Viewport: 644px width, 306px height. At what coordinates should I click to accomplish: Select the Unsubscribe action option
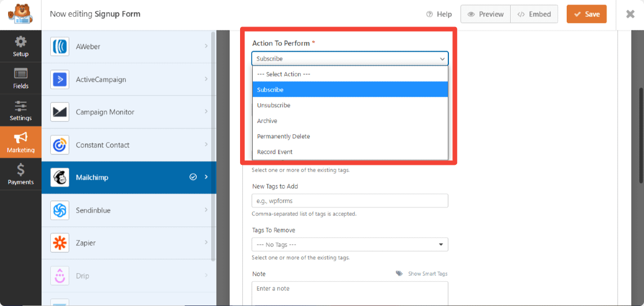pos(350,105)
